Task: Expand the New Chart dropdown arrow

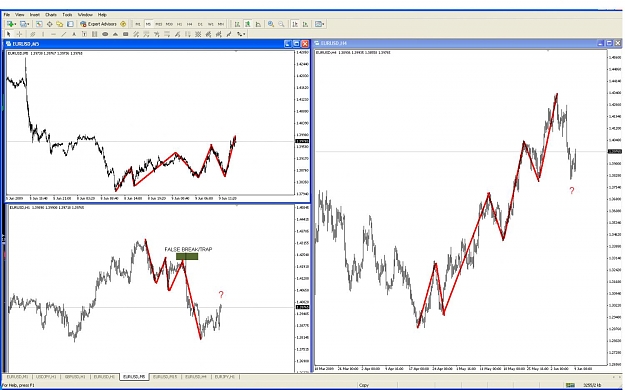Action: pyautogui.click(x=15, y=24)
